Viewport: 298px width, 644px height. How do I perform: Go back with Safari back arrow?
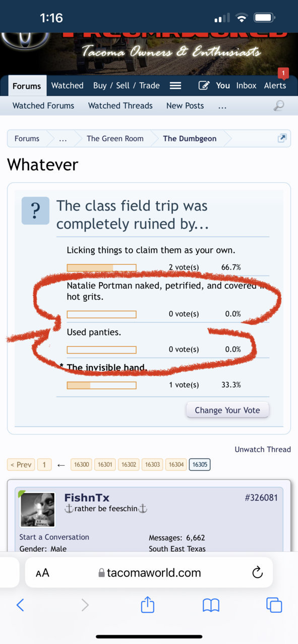pos(20,605)
